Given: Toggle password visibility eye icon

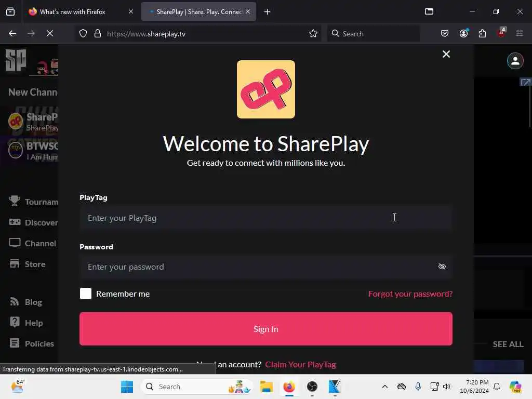Looking at the screenshot, I should [442, 267].
